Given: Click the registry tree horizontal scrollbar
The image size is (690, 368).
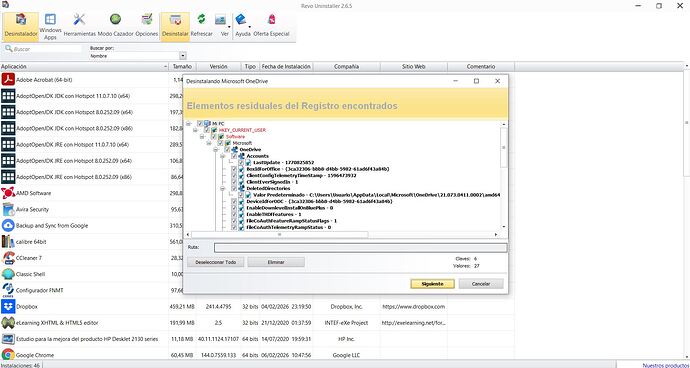Looking at the screenshot, I should pos(279,235).
